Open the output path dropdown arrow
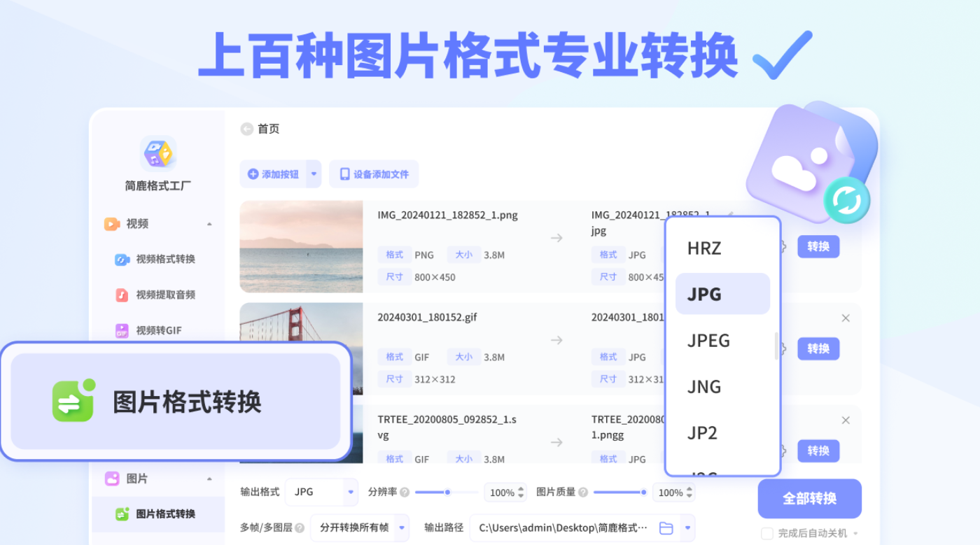980x545 pixels. point(687,528)
